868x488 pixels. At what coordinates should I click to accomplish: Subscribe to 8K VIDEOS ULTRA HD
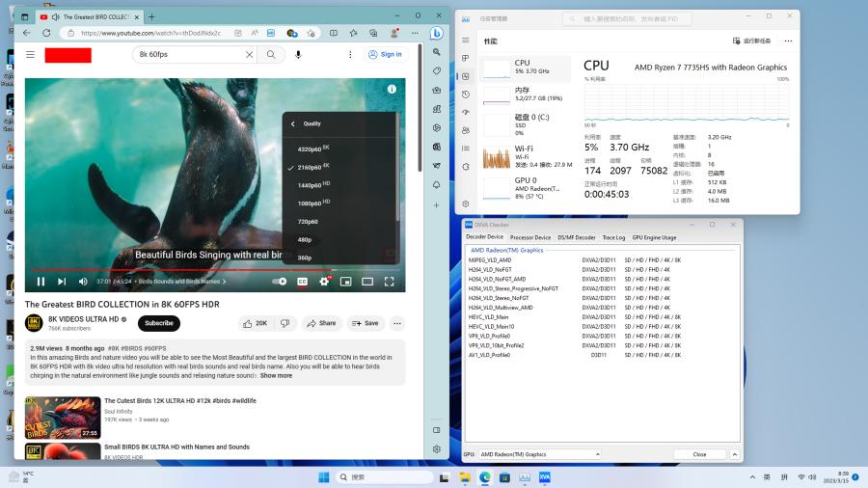point(158,323)
